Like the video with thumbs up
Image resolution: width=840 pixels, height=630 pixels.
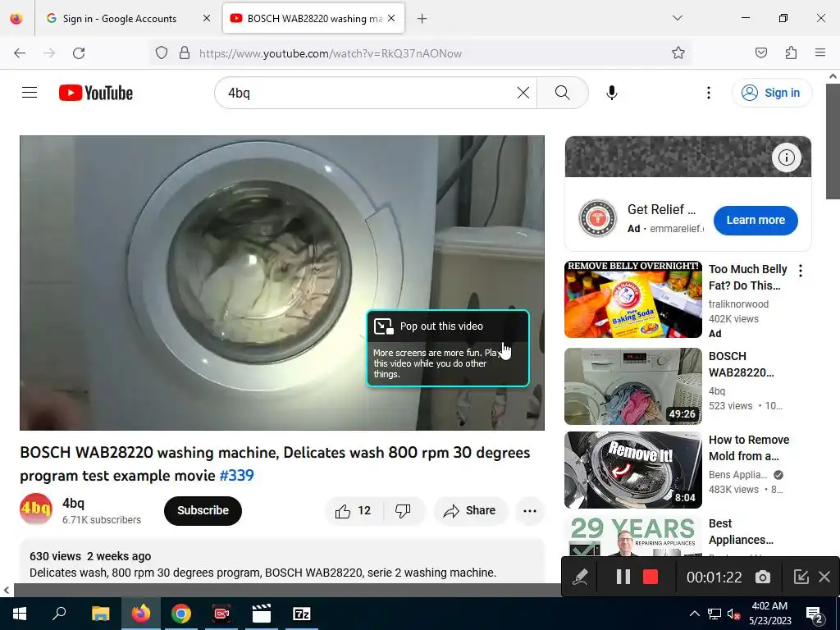(x=354, y=510)
